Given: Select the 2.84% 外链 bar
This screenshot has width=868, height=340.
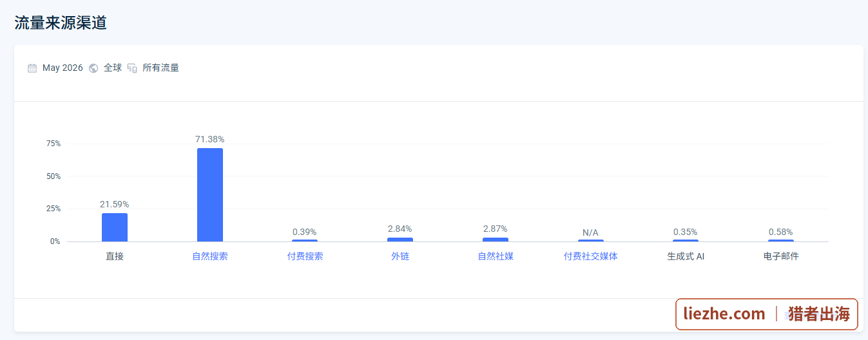Looking at the screenshot, I should 400,240.
